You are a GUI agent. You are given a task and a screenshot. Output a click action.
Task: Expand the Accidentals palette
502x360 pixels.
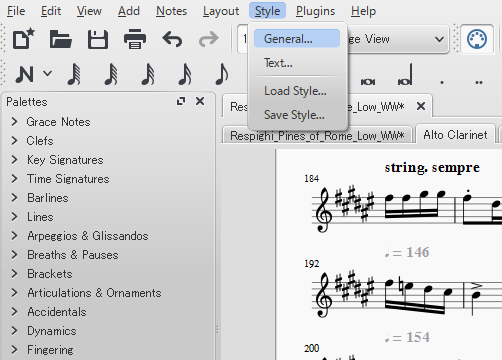coord(14,312)
